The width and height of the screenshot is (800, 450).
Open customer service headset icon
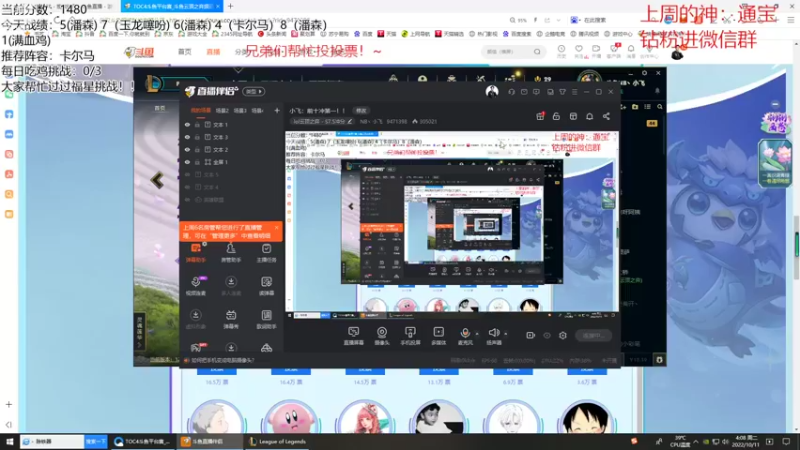click(511, 92)
